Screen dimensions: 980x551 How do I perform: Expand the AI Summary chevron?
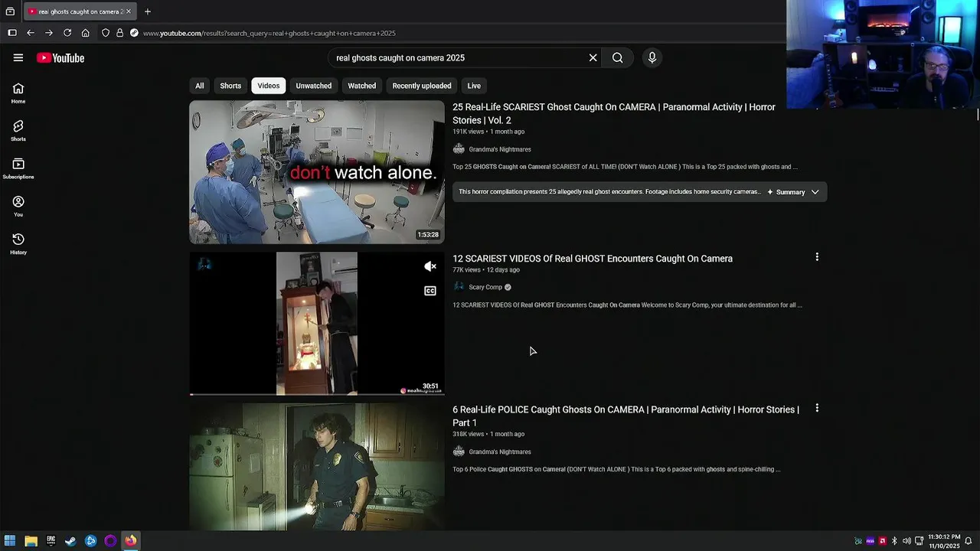pos(815,192)
